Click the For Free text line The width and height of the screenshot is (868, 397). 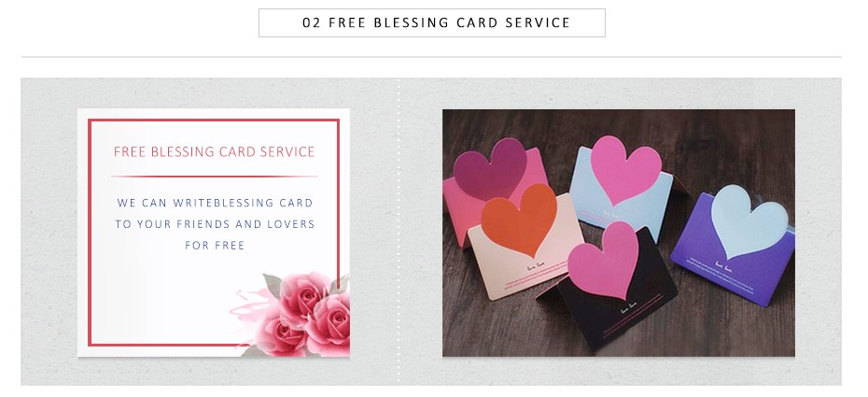(215, 246)
